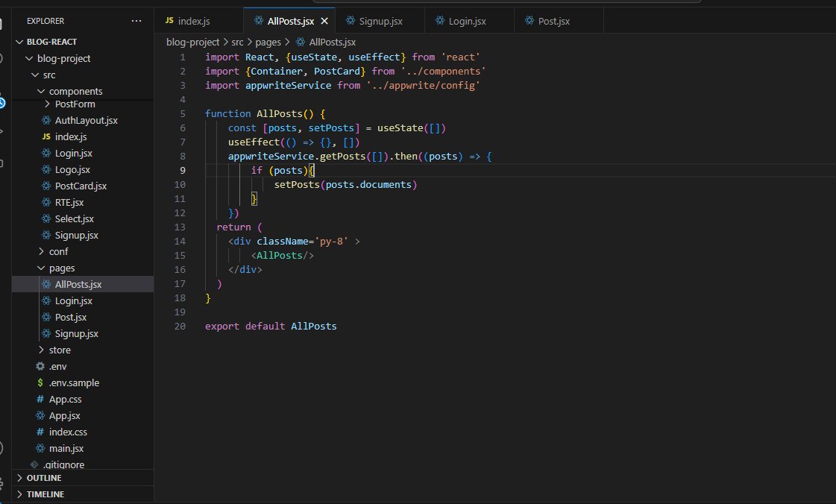
Task: Click the gear icon beside .env
Action: click(40, 367)
